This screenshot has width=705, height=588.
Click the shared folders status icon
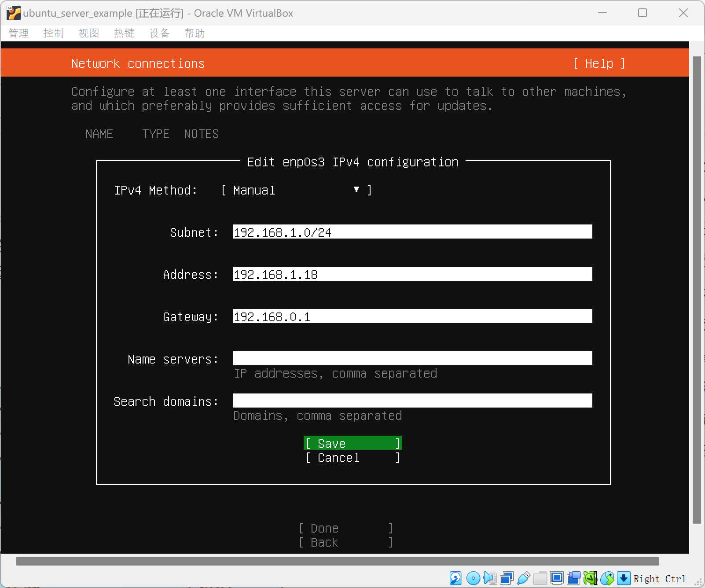540,578
